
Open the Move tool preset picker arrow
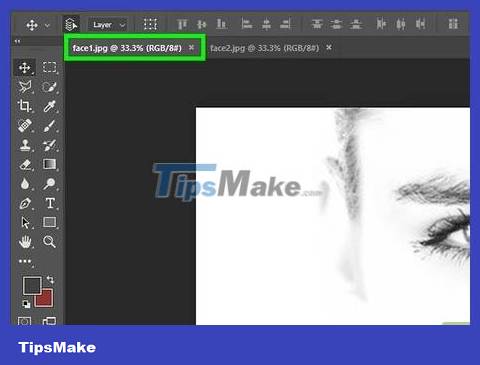[x=47, y=25]
